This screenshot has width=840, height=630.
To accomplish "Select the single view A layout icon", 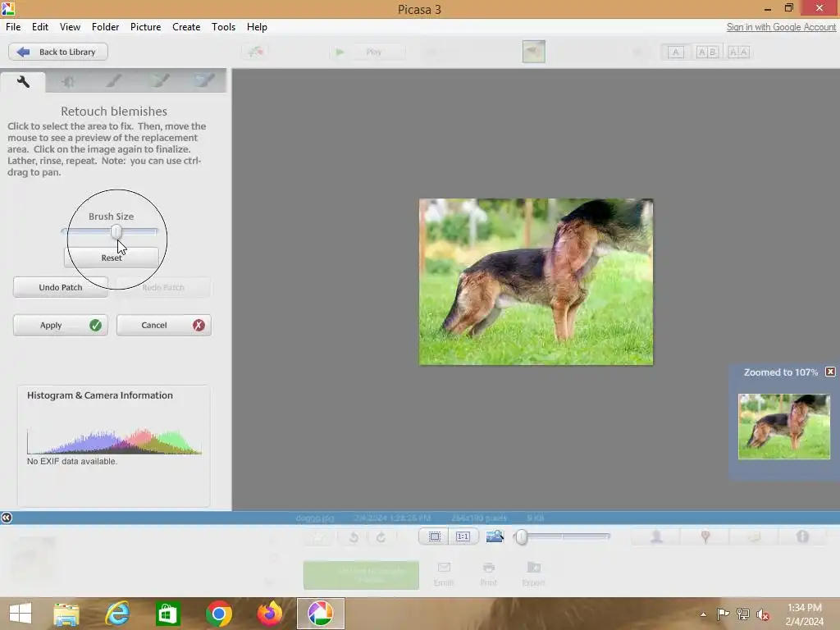I will [x=676, y=52].
